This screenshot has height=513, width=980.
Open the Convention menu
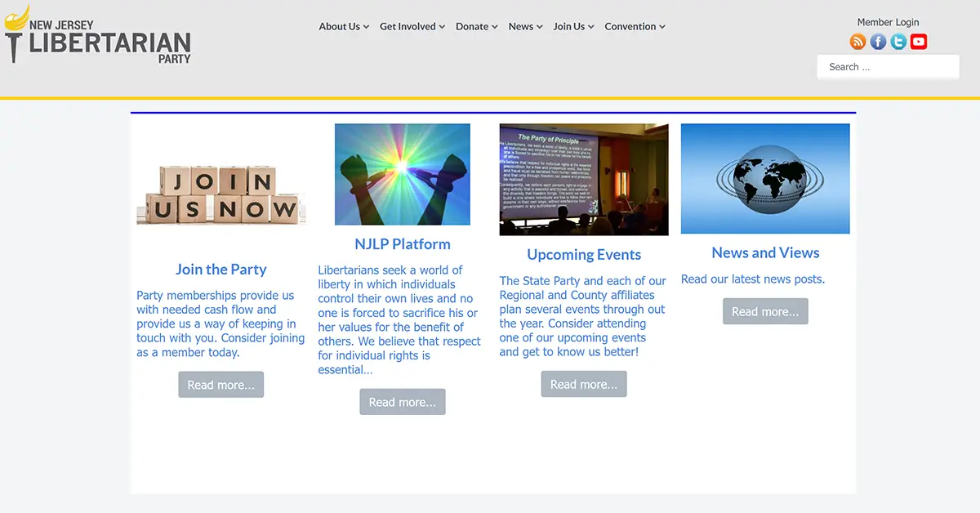[x=635, y=26]
